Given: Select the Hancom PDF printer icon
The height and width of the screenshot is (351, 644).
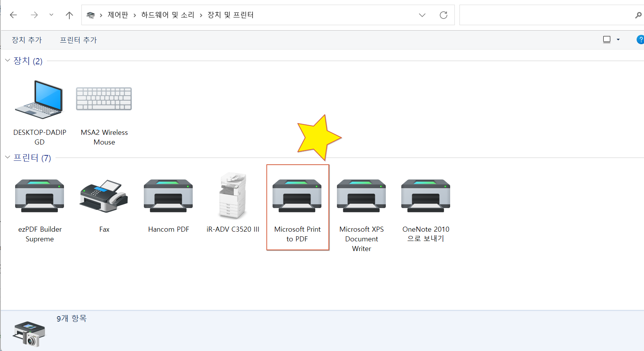Looking at the screenshot, I should coord(168,196).
